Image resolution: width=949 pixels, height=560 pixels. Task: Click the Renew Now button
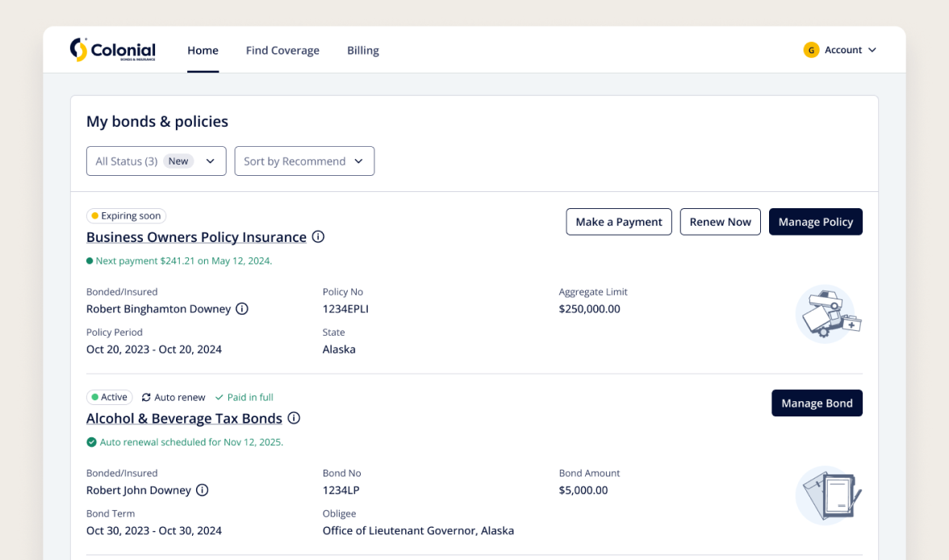coord(720,222)
